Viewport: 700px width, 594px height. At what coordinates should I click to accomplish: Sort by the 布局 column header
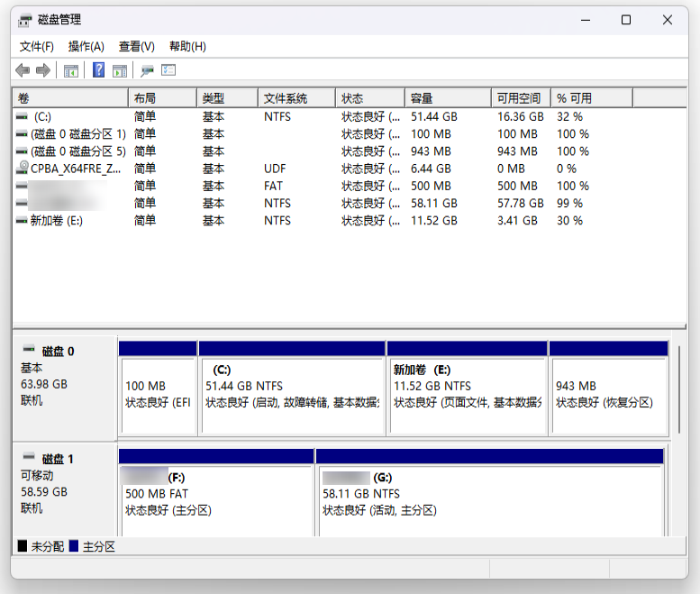[x=163, y=98]
